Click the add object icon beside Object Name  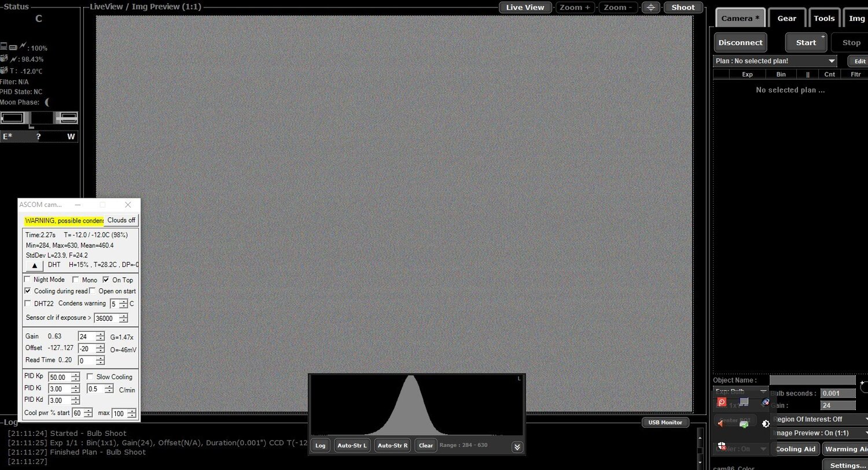pos(864,385)
